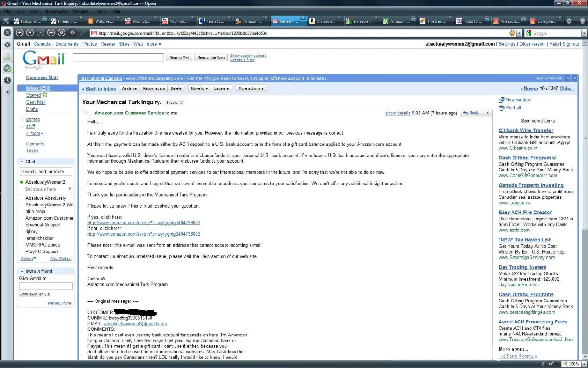The width and height of the screenshot is (588, 368).
Task: Star this message with the star icon
Action: click(86, 113)
